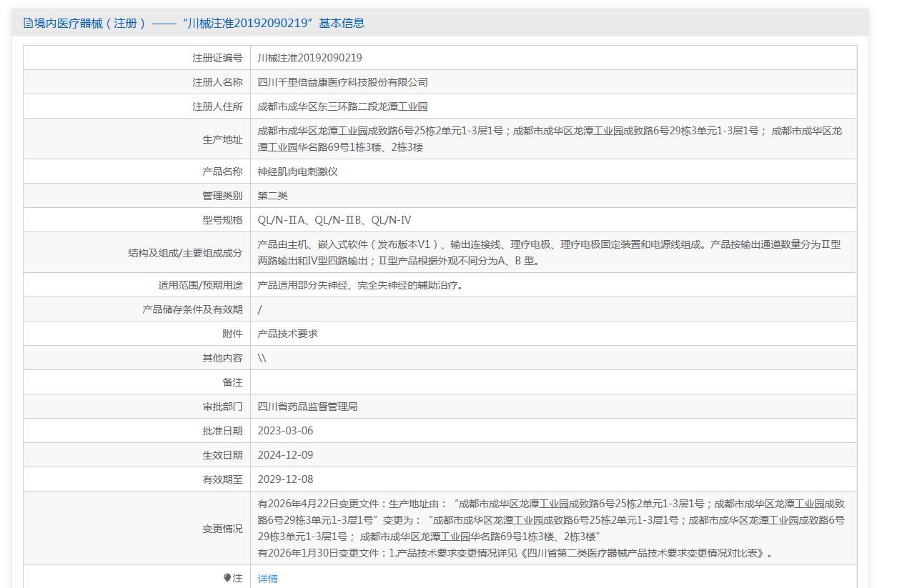Select the expiry date 2029-12-08

[x=285, y=479]
